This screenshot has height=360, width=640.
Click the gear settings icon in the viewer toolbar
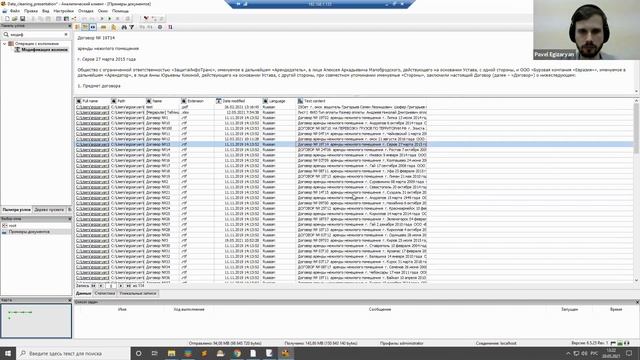tap(160, 27)
